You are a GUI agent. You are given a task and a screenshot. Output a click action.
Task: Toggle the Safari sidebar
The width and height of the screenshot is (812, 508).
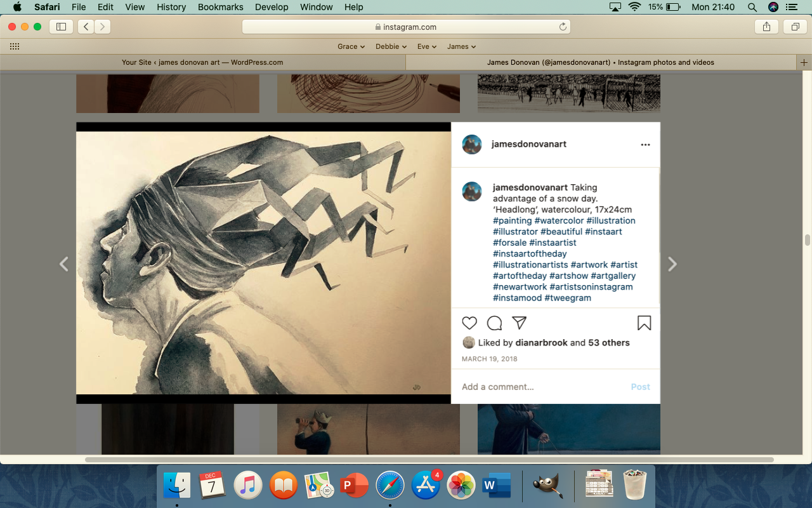click(x=62, y=27)
